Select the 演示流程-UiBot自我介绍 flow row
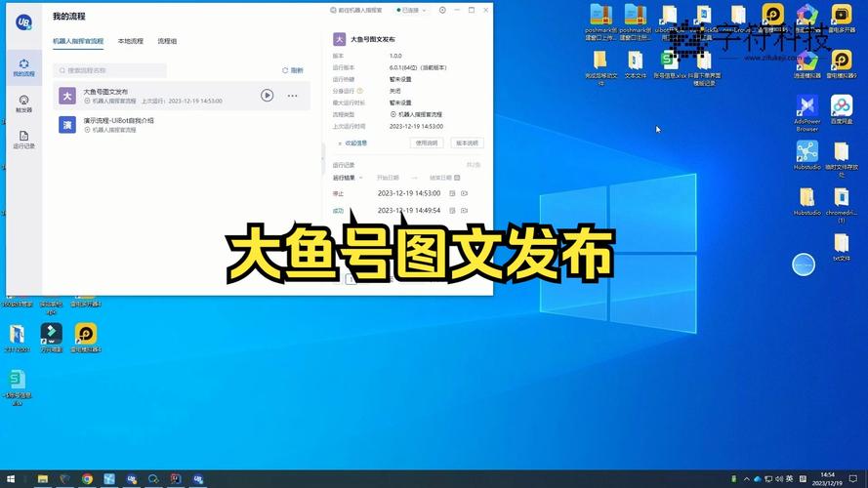The width and height of the screenshot is (868, 488). tap(182, 125)
